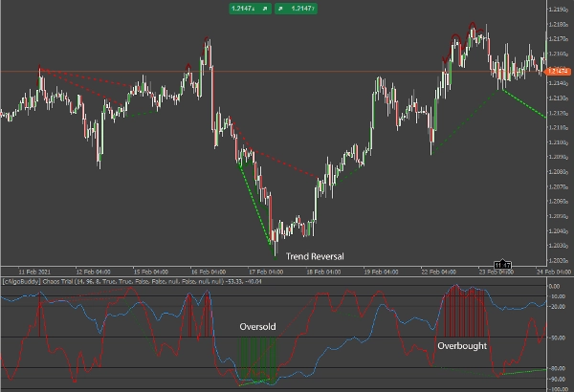Screen dimensions: 574x392
Task: Click the red overbought shaded histogram
Action: pyautogui.click(x=469, y=311)
